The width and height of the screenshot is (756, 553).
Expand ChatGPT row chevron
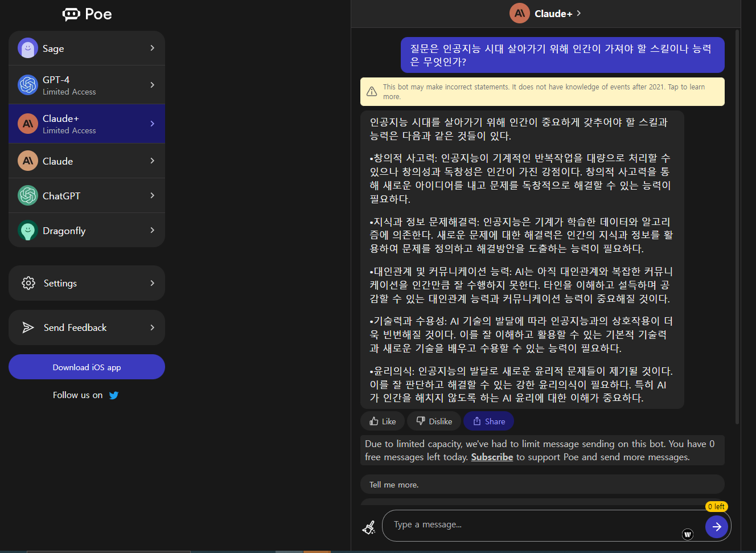(152, 196)
